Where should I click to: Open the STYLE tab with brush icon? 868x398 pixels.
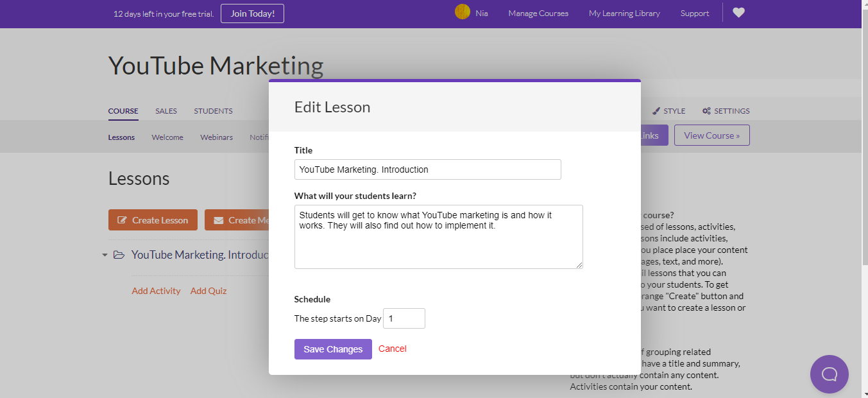point(668,111)
